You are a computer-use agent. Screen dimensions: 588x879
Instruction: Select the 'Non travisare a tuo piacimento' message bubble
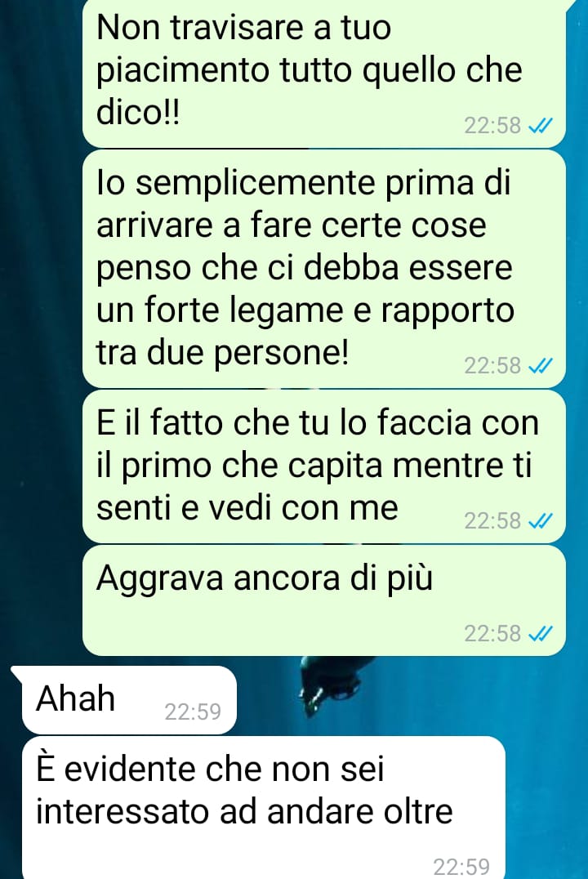324,74
